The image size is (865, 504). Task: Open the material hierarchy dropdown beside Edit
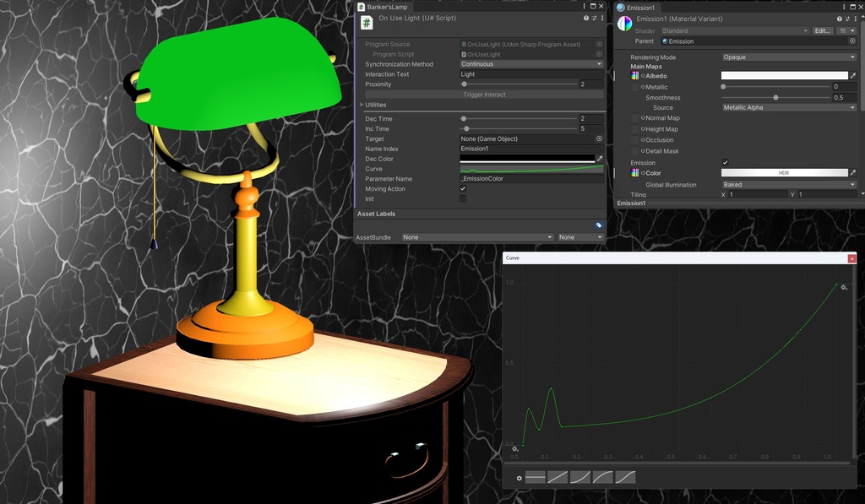click(846, 31)
